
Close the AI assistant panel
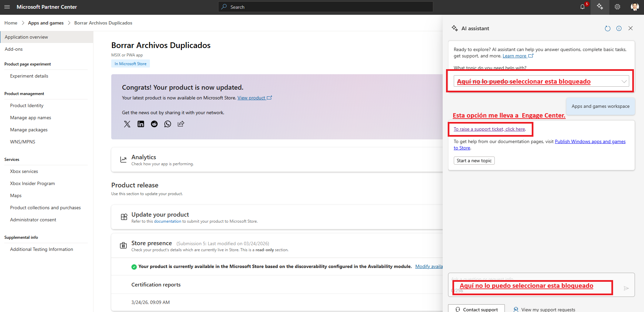[x=631, y=29]
